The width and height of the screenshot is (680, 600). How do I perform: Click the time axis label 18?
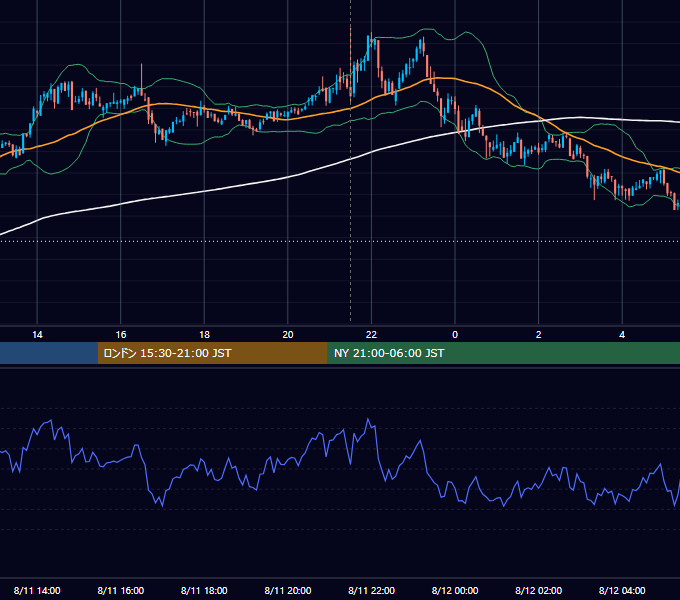pos(204,335)
